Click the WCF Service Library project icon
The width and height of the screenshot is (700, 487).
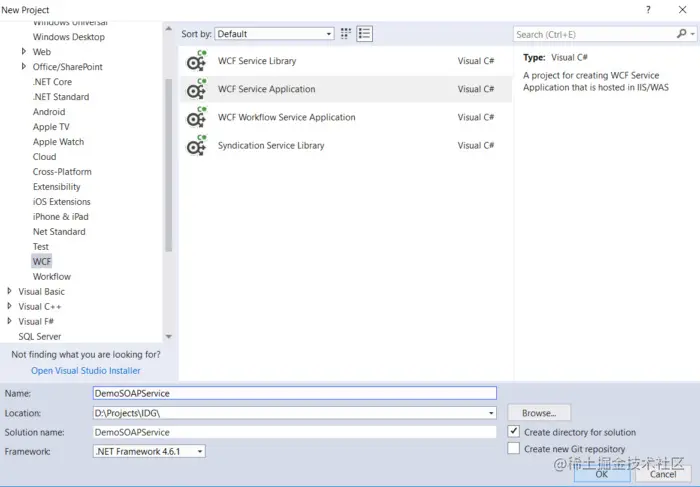point(196,61)
